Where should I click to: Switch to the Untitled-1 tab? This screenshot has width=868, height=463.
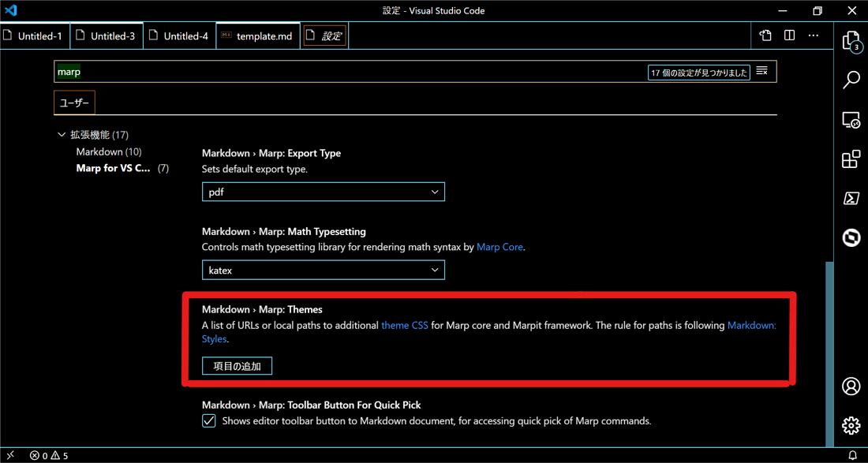(36, 36)
